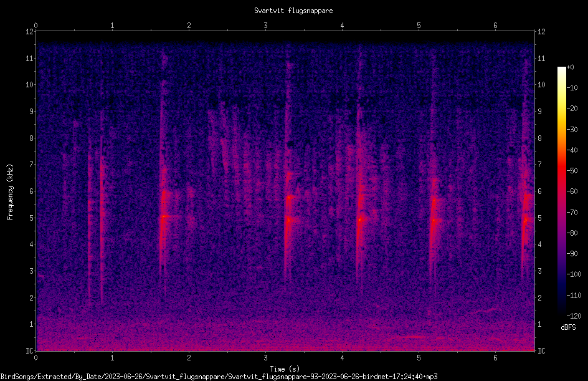Click the '3' tick on the top time axis
This screenshot has width=588, height=381.
click(265, 26)
